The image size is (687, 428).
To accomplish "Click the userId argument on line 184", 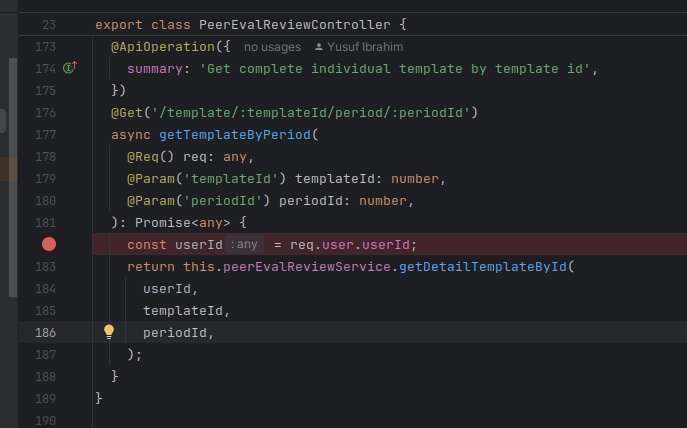I will pos(167,289).
